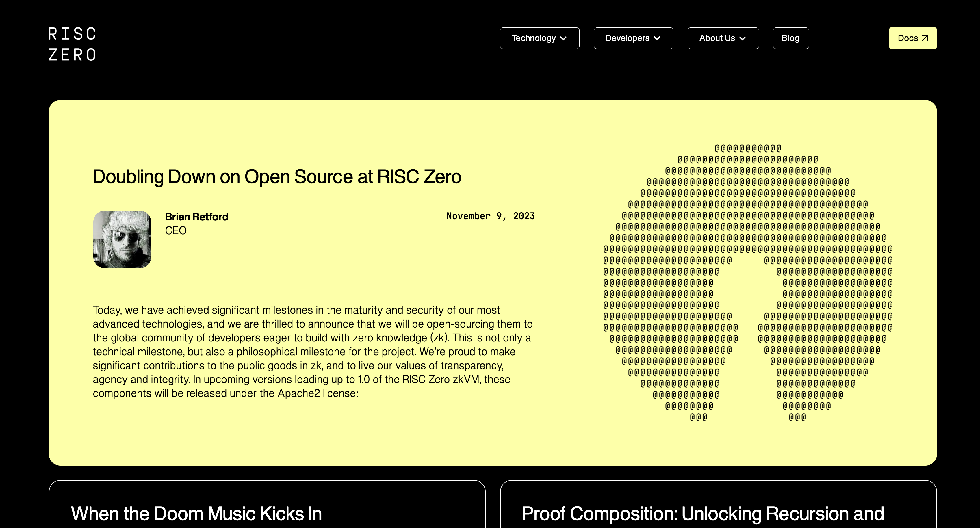Open the Doubling Down on Open Source article
The image size is (980, 528).
point(276,177)
